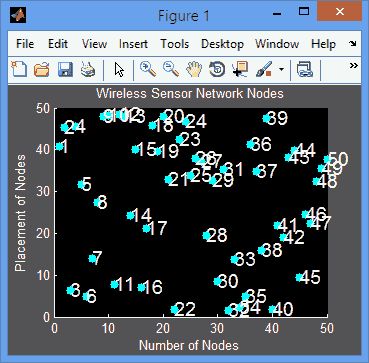Click the Open File folder icon
The image size is (369, 363).
pos(41,70)
